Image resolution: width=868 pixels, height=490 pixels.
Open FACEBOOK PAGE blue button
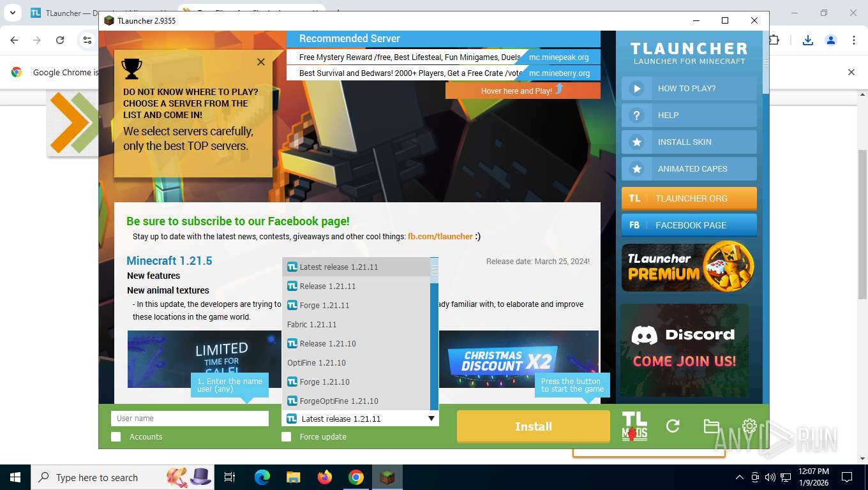click(x=689, y=225)
